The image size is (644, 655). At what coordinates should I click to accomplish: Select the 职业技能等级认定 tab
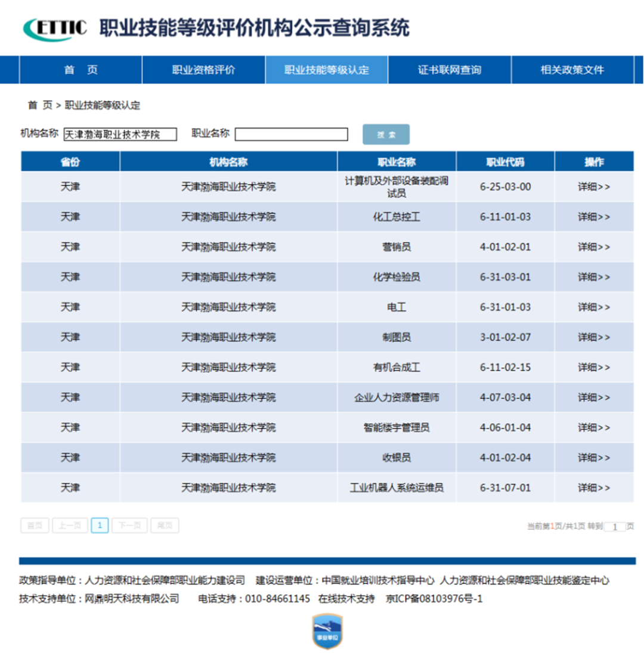[x=326, y=70]
